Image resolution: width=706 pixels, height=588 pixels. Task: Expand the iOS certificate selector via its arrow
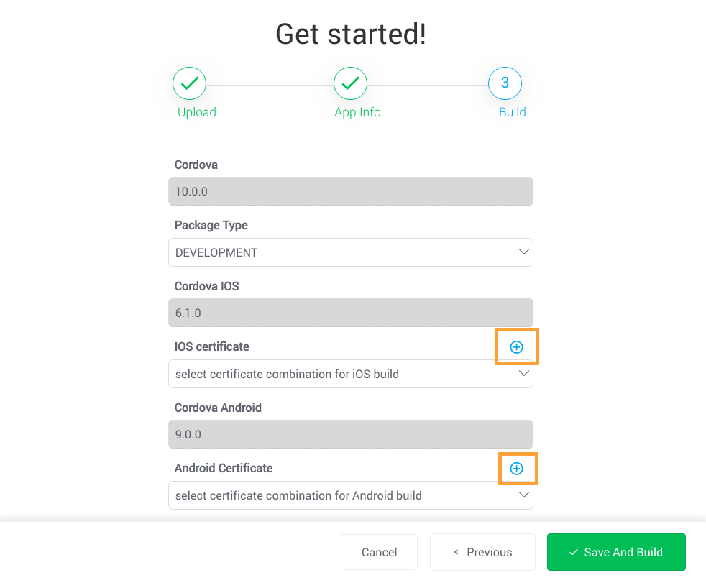coord(523,374)
